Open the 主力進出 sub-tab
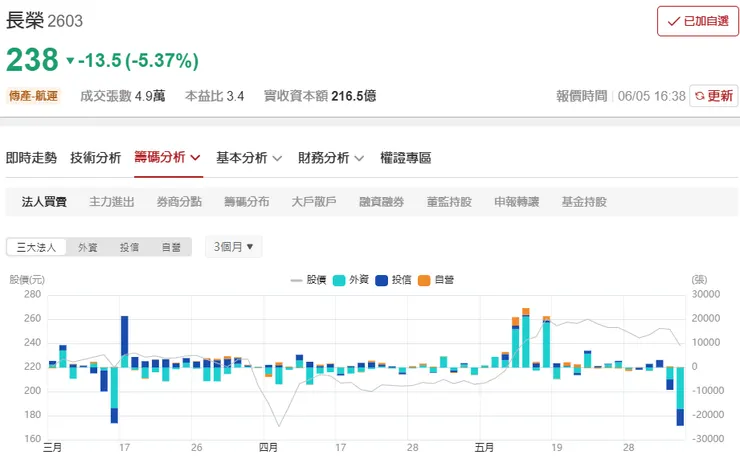The height and width of the screenshot is (460, 740). pos(112,202)
